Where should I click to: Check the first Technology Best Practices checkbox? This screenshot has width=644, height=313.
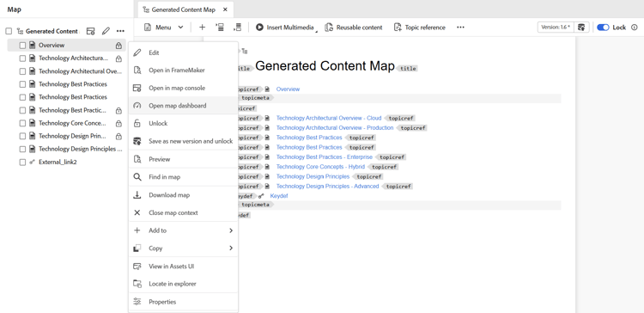click(x=22, y=84)
